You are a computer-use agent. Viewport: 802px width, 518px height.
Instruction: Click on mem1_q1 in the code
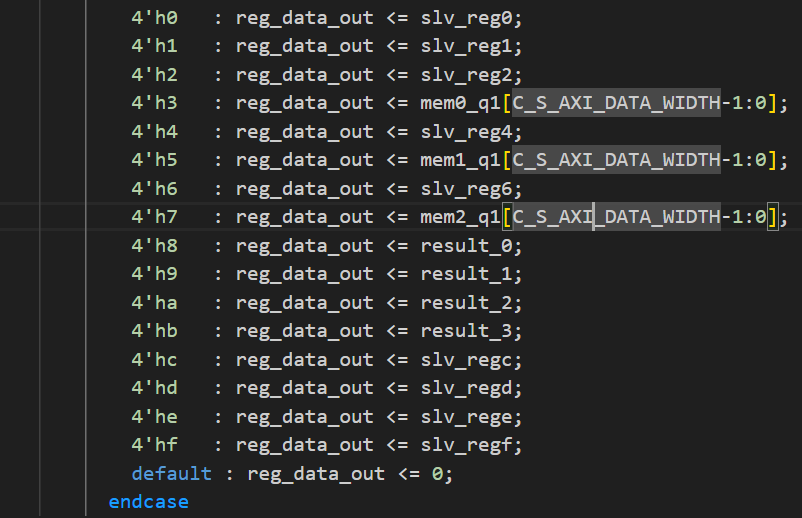pos(462,160)
